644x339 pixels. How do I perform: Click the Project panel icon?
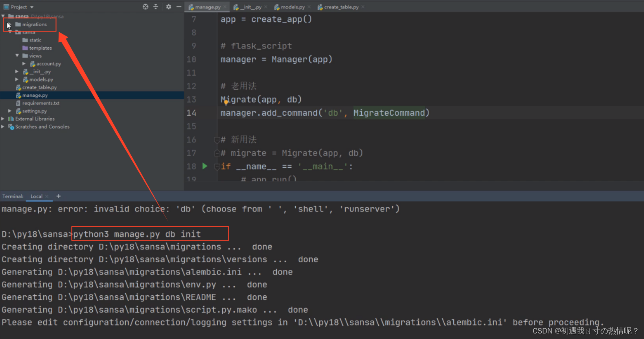coord(6,7)
